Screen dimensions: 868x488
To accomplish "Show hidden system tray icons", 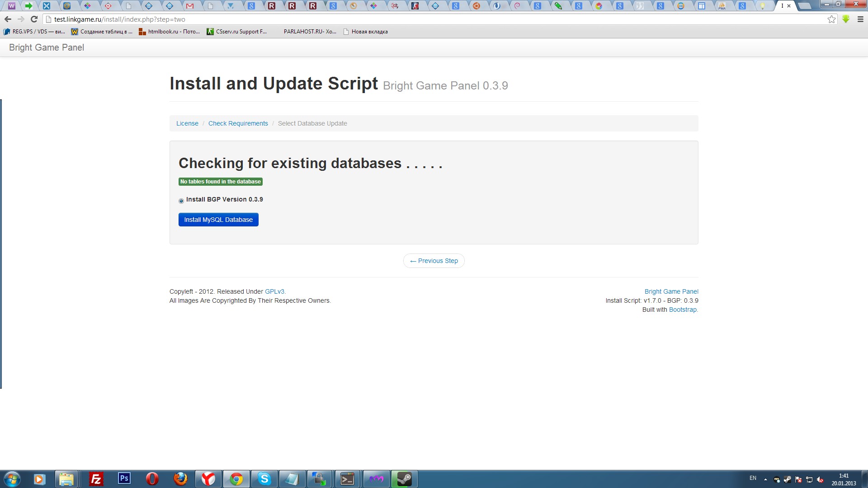I will (x=765, y=480).
